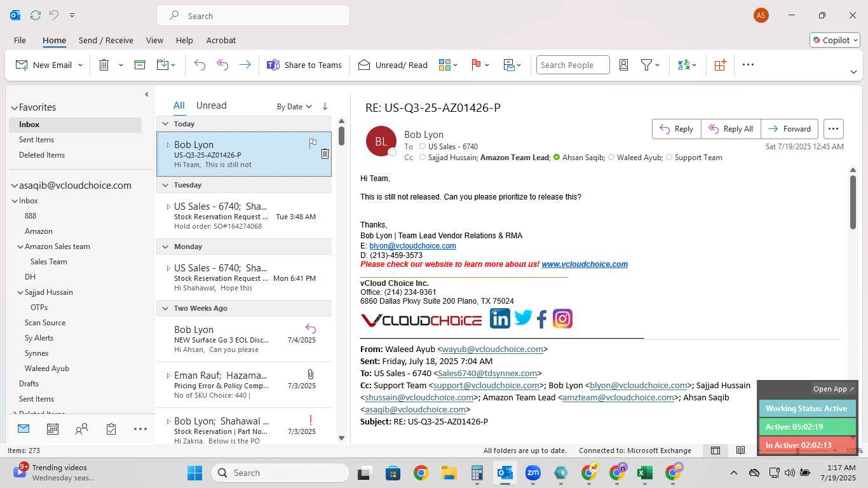Screen dimensions: 868x488
Task: Click the Undo icon in the quick access toolbar
Action: pyautogui.click(x=54, y=15)
